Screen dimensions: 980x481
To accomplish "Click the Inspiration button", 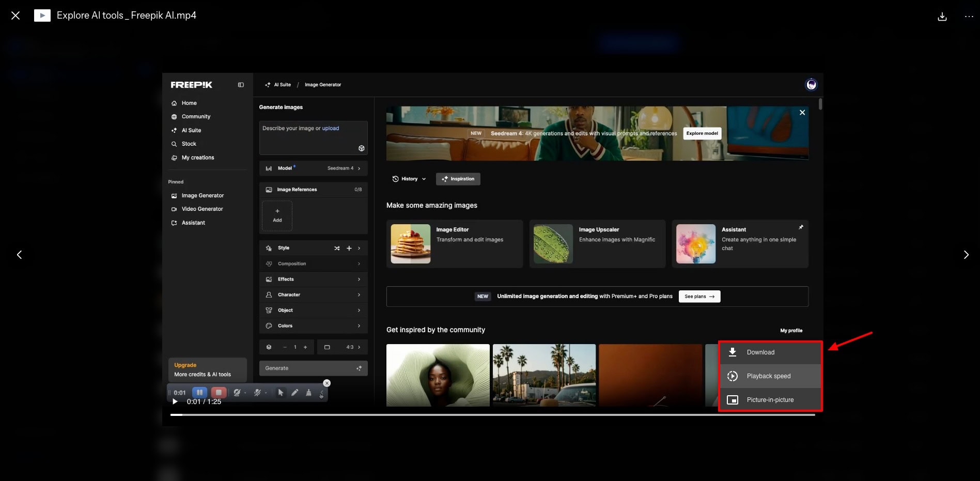I will (x=458, y=179).
